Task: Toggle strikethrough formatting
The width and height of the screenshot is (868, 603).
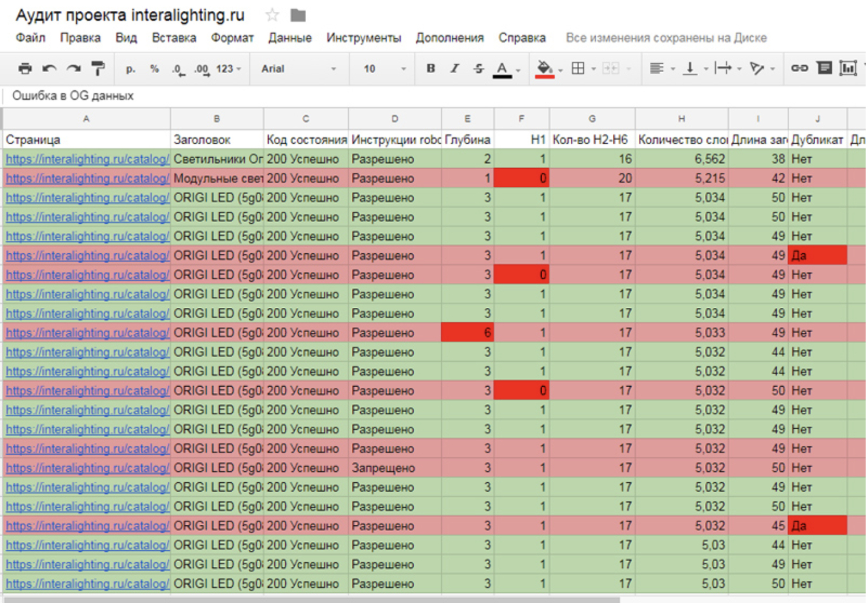Action: pyautogui.click(x=479, y=69)
